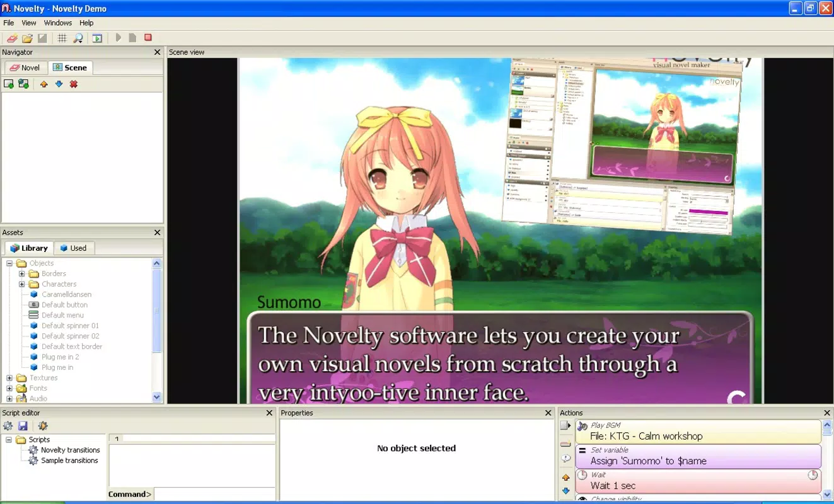The height and width of the screenshot is (504, 834).
Task: Open the magnifier zoom dropdown
Action: 78,38
